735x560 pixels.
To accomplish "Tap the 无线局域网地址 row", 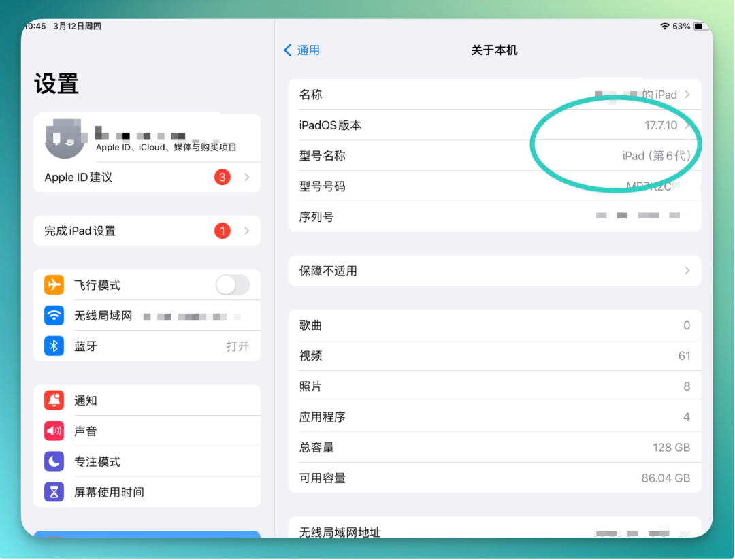I will pos(495,528).
